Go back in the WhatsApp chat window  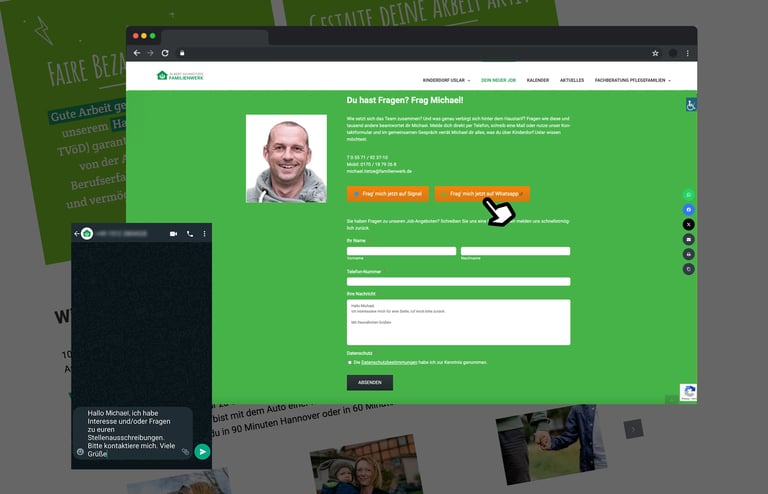pos(76,234)
